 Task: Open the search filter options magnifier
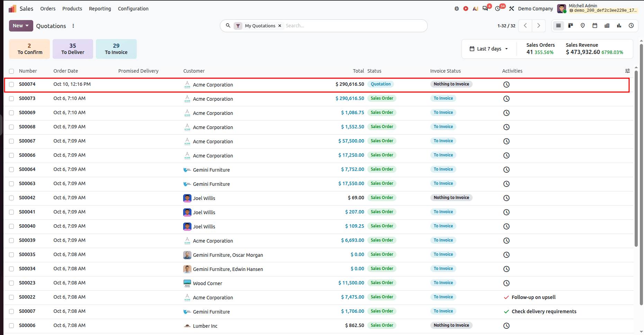(x=228, y=26)
